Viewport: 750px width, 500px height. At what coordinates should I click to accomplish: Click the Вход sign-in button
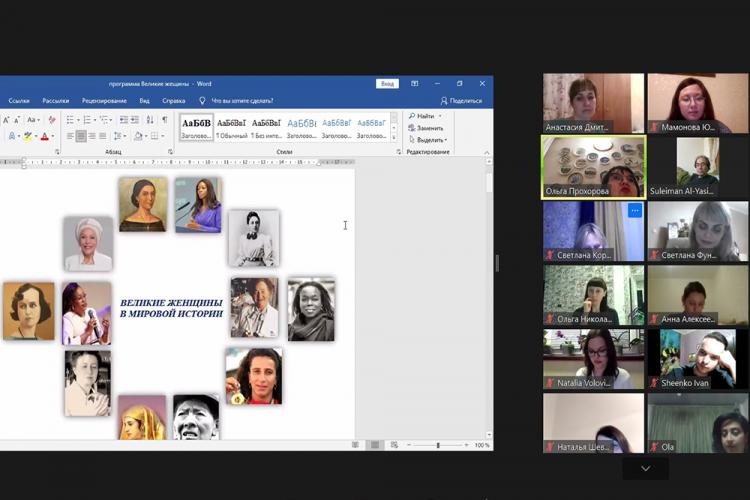point(387,84)
